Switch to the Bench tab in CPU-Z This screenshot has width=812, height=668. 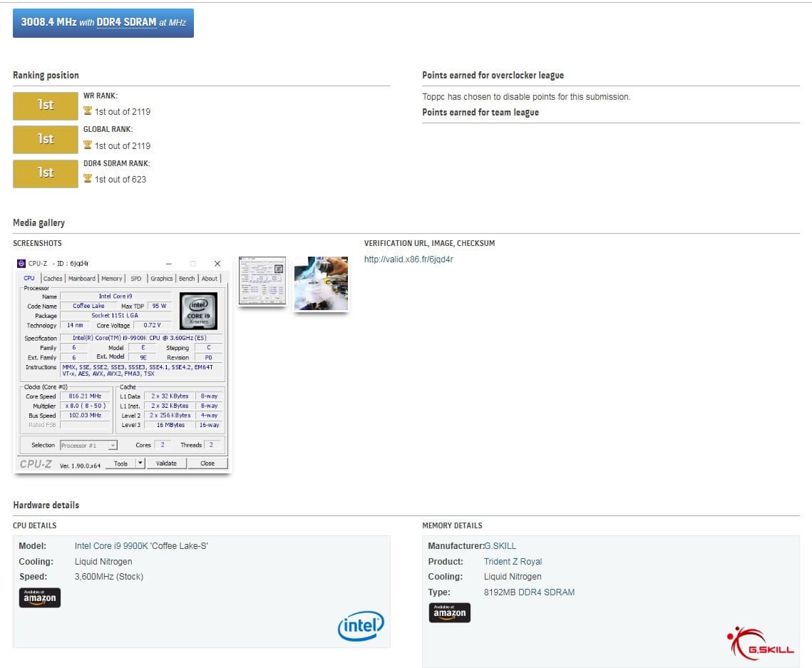coord(187,279)
